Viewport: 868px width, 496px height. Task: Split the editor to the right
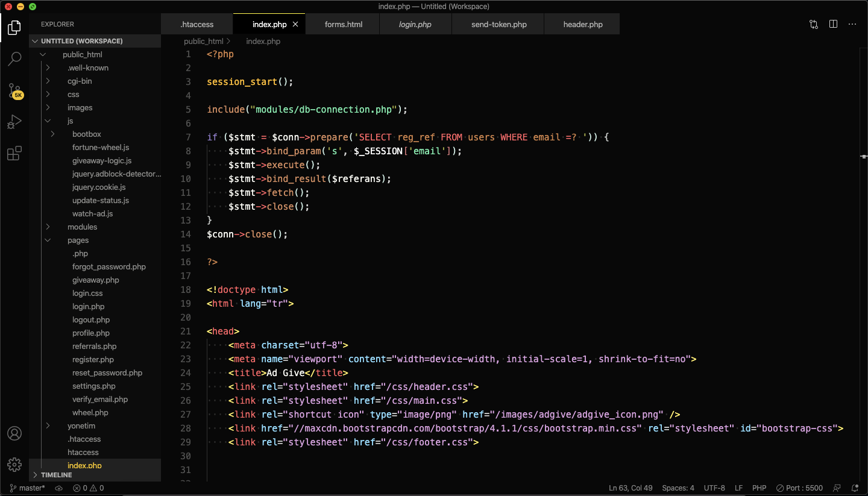pyautogui.click(x=833, y=24)
